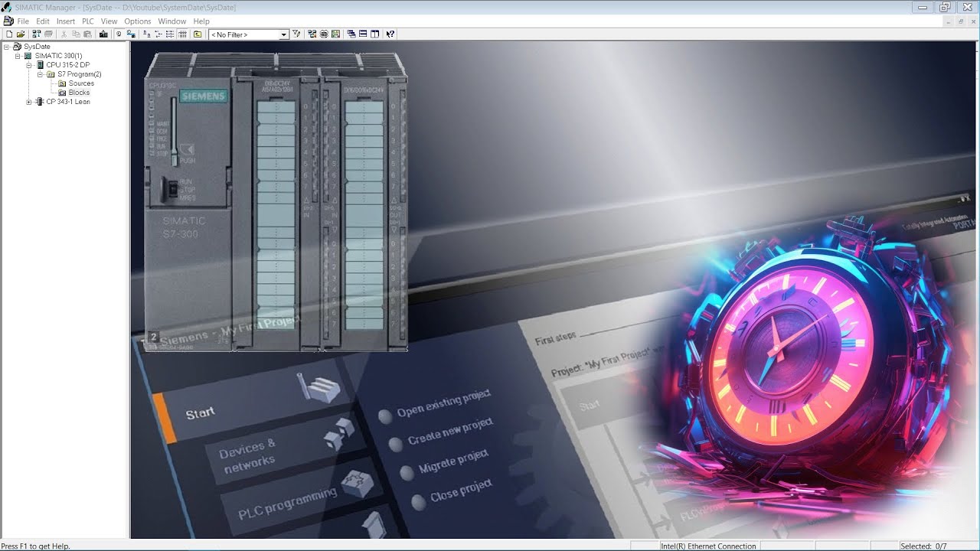Select the Sources folder
980x551 pixels.
[x=81, y=83]
